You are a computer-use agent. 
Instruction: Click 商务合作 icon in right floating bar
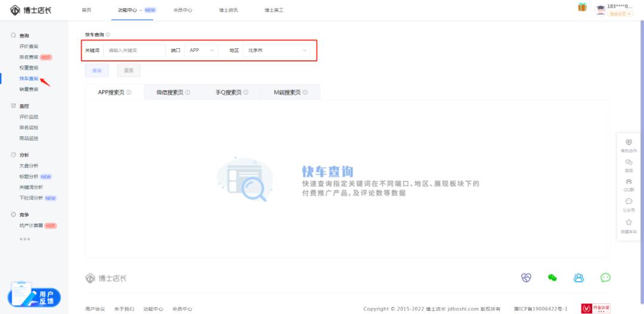point(628,142)
